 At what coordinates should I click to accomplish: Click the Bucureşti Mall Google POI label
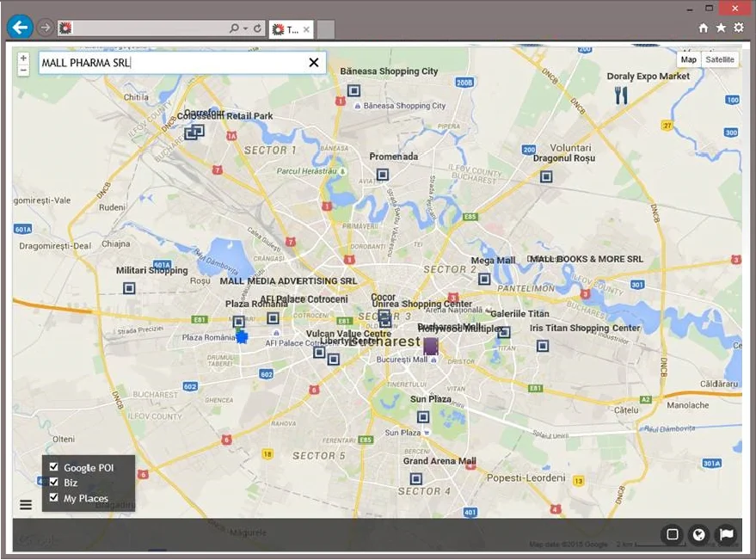pos(402,360)
